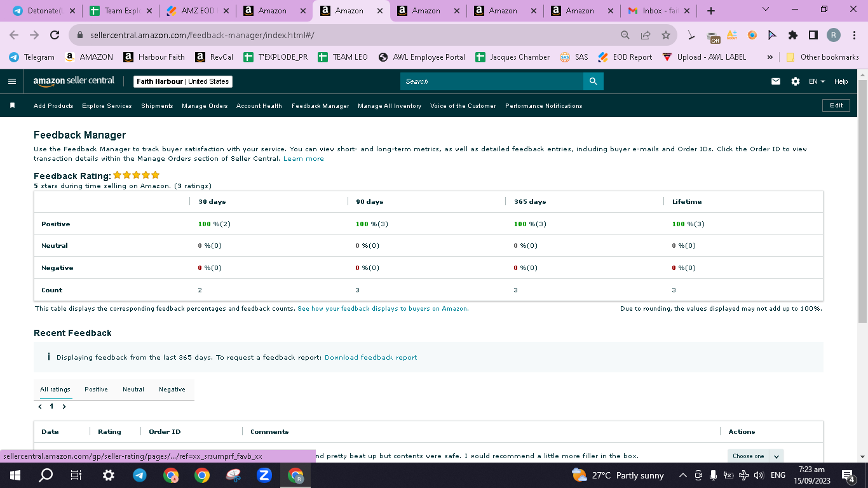Bookmark this page with the star

click(665, 36)
